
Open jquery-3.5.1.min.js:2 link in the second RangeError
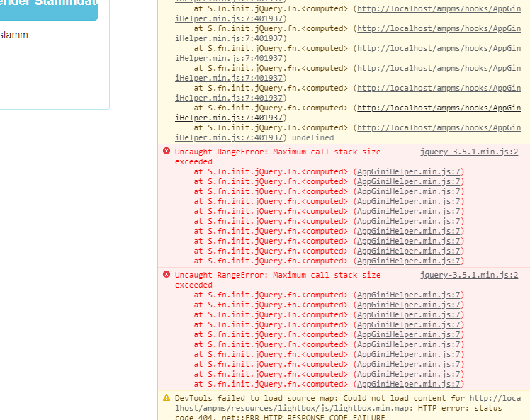[469, 275]
